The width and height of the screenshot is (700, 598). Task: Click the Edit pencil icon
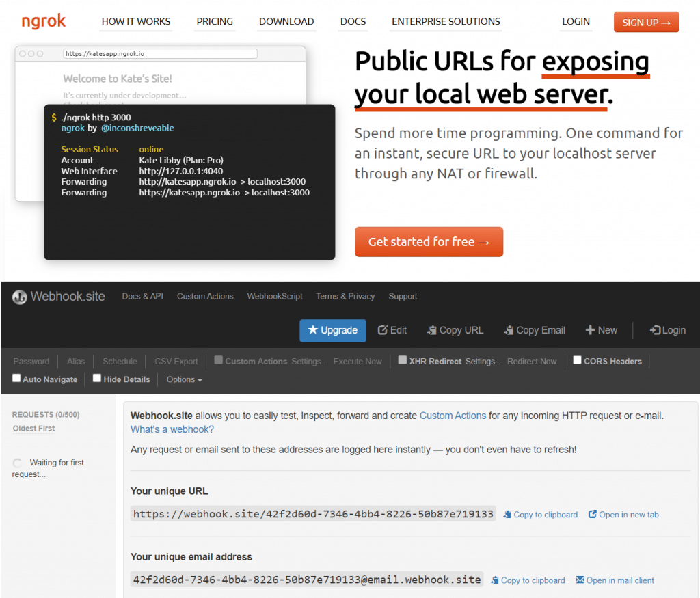tap(383, 330)
